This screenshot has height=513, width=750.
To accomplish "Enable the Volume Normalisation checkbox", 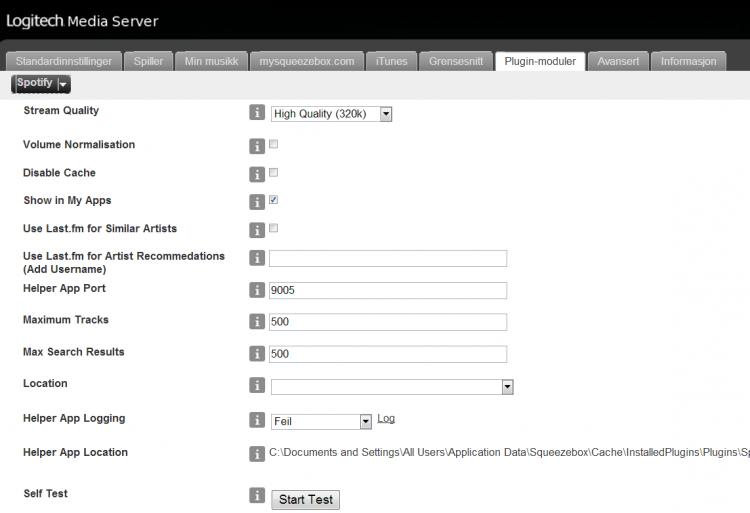I will click(274, 144).
